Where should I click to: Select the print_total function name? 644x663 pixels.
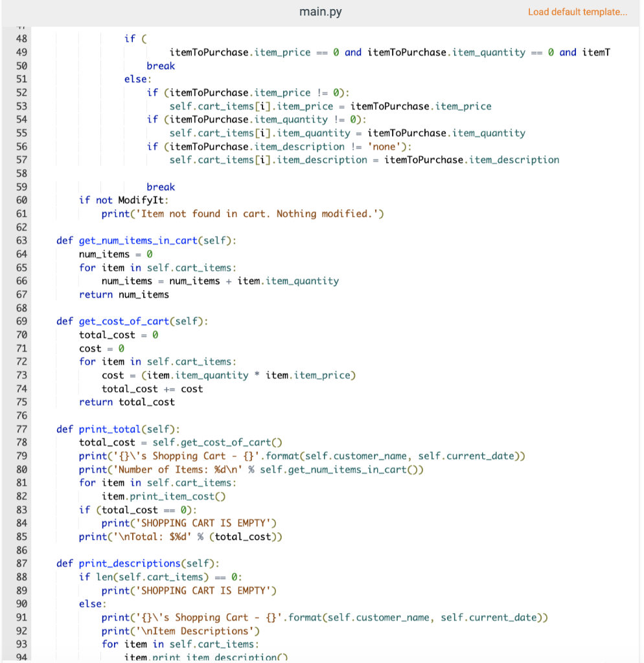pyautogui.click(x=108, y=429)
